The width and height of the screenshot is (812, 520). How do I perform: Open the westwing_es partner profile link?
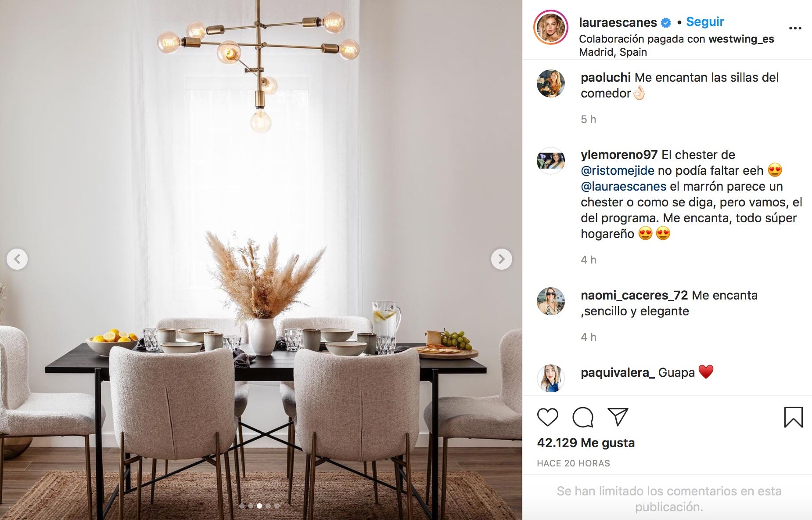[741, 39]
